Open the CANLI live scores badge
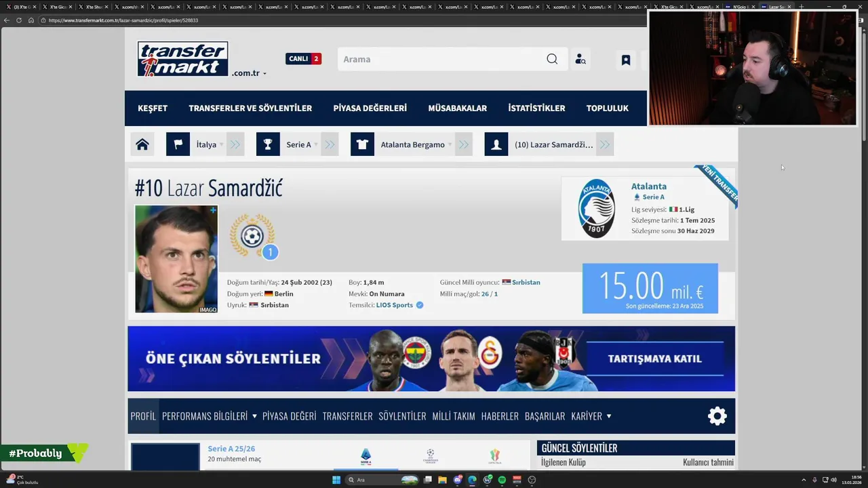This screenshot has width=868, height=488. pos(303,59)
